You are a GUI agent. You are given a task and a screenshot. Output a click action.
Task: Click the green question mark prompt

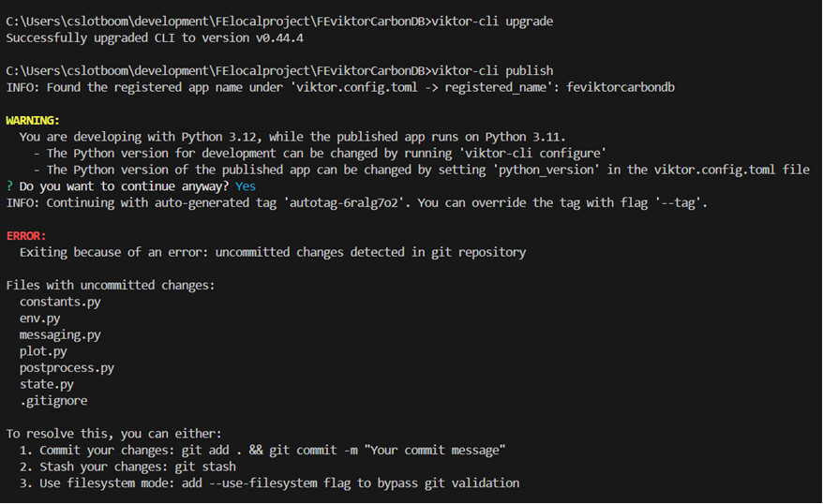[9, 186]
